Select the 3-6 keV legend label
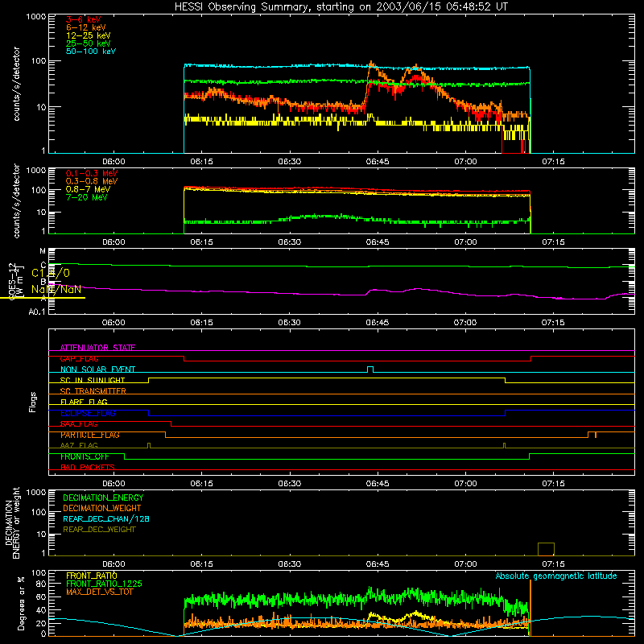The height and width of the screenshot is (644, 644). tap(84, 19)
